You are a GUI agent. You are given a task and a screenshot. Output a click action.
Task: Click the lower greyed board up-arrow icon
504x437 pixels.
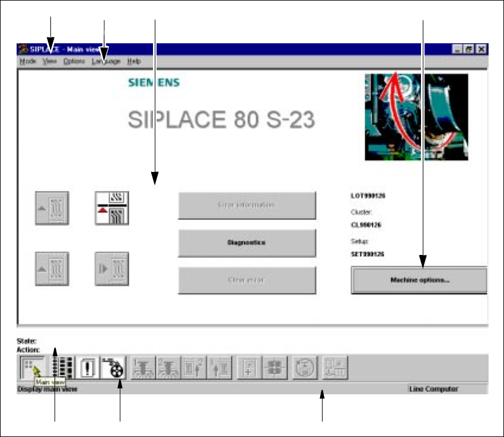pyautogui.click(x=52, y=269)
